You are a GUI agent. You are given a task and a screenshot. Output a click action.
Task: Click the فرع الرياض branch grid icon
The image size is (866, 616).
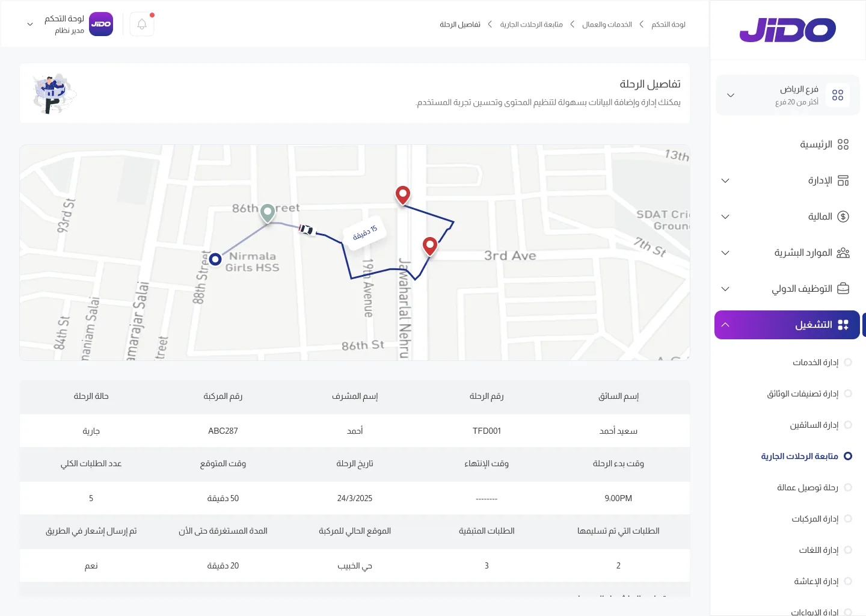(x=838, y=95)
